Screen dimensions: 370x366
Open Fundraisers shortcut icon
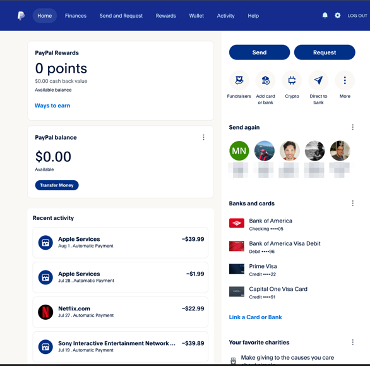(x=239, y=80)
